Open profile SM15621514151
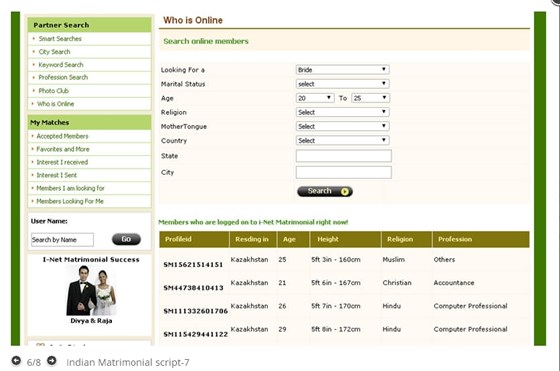The width and height of the screenshot is (560, 371). [193, 265]
